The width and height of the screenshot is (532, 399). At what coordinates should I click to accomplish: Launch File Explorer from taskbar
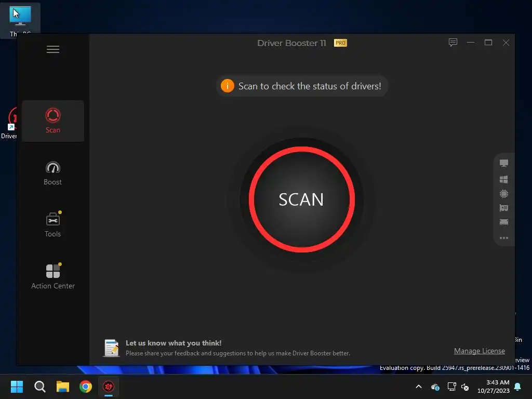[63, 387]
